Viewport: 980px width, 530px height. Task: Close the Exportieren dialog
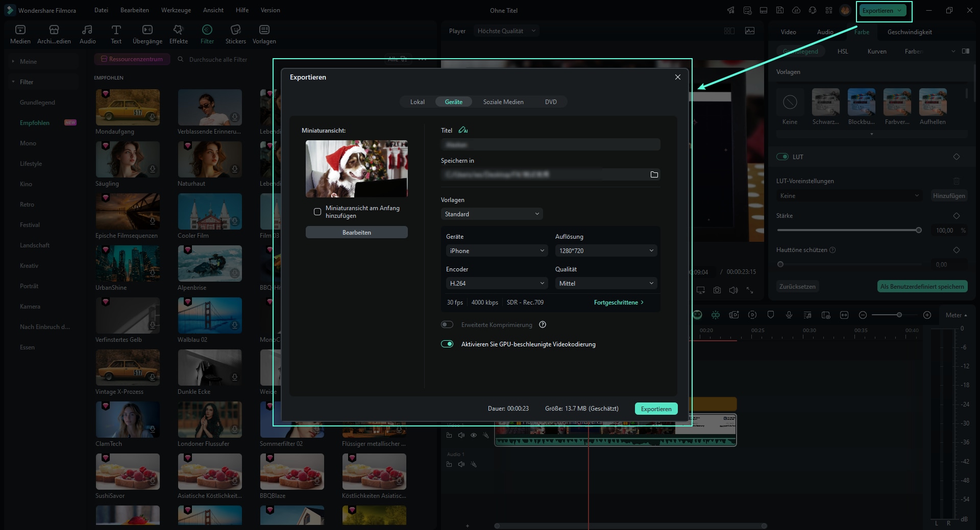click(677, 77)
